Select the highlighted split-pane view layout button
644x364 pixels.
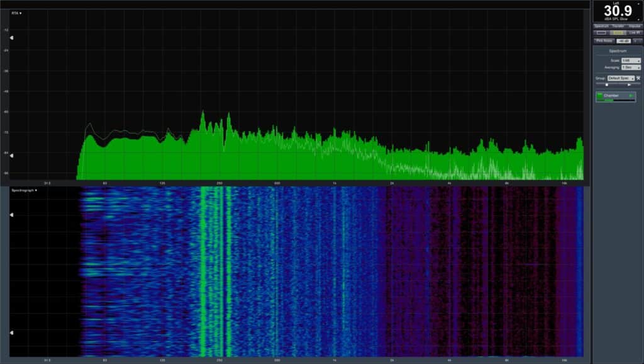pyautogui.click(x=618, y=33)
